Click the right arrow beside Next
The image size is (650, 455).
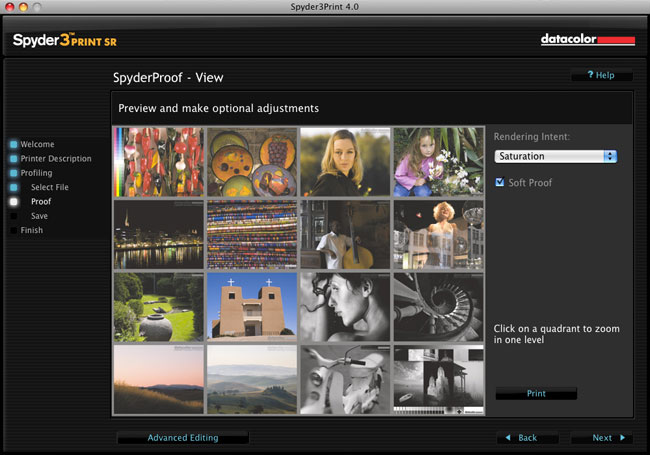tap(622, 438)
